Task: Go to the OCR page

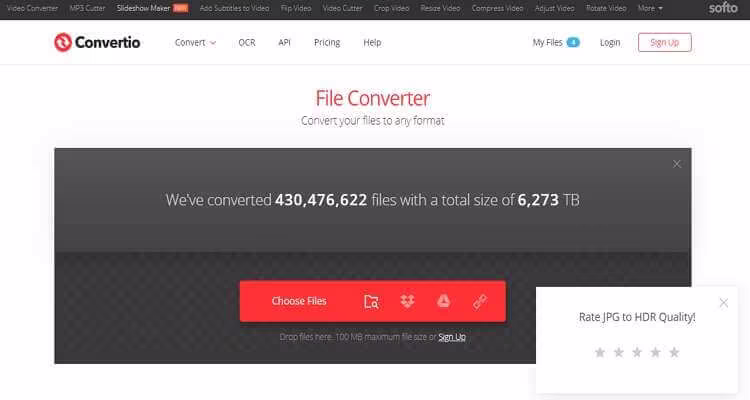Action: 247,43
